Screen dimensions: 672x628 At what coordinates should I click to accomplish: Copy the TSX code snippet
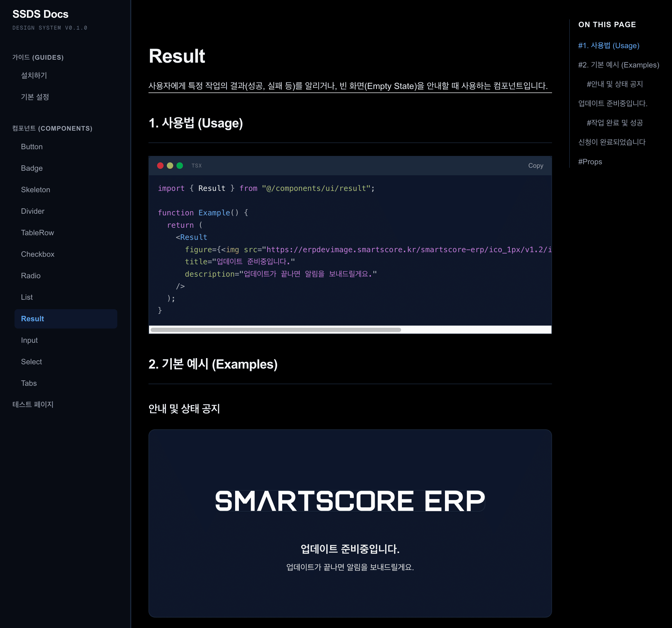pos(535,166)
